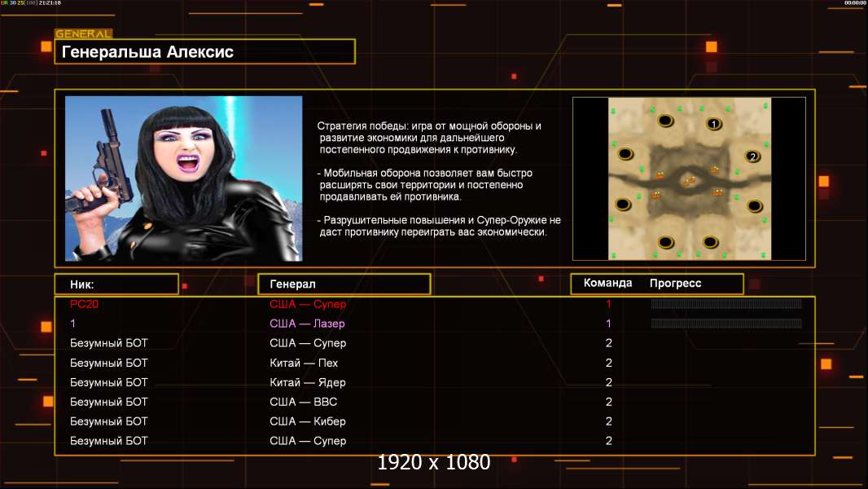Viewport: 868px width, 489px height.
Task: Select the purple player nick '1'
Action: [x=73, y=324]
